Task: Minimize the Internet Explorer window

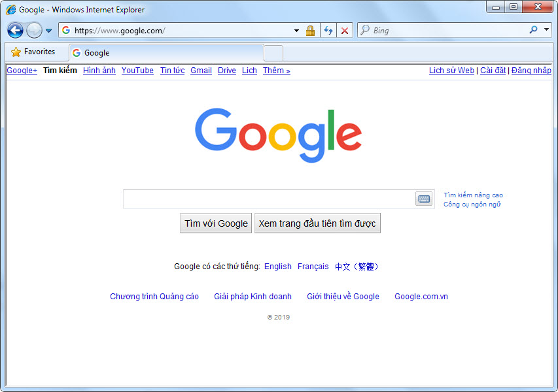Action: 496,7
